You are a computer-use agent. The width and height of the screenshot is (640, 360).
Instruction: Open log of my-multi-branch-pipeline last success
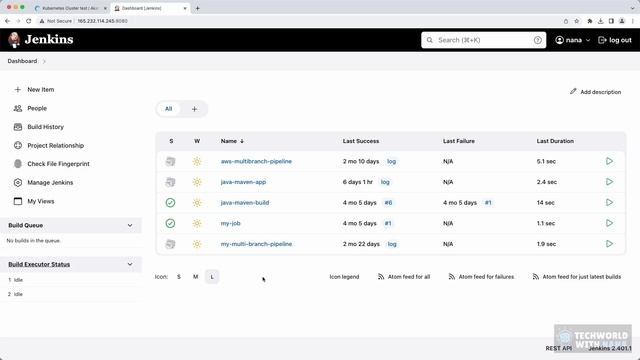(x=392, y=244)
